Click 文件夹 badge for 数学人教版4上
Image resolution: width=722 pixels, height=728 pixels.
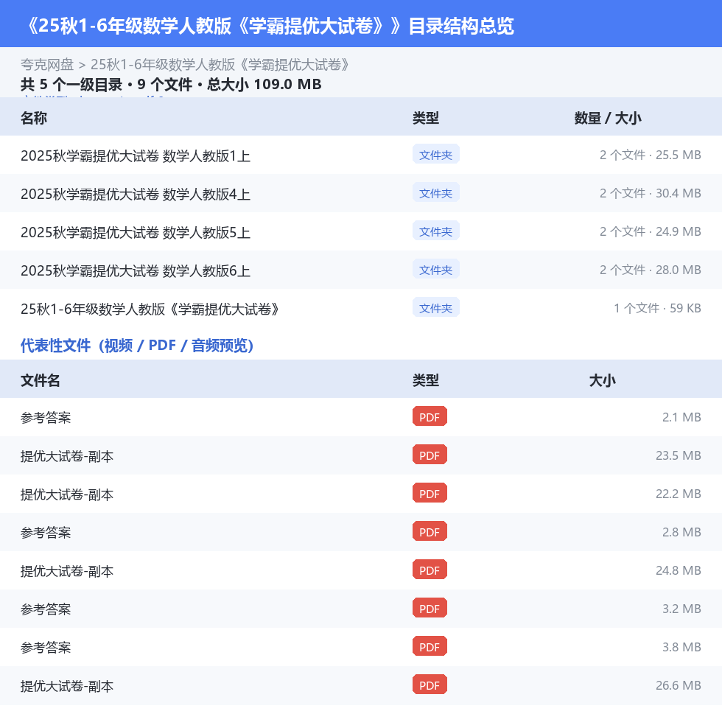click(x=436, y=192)
